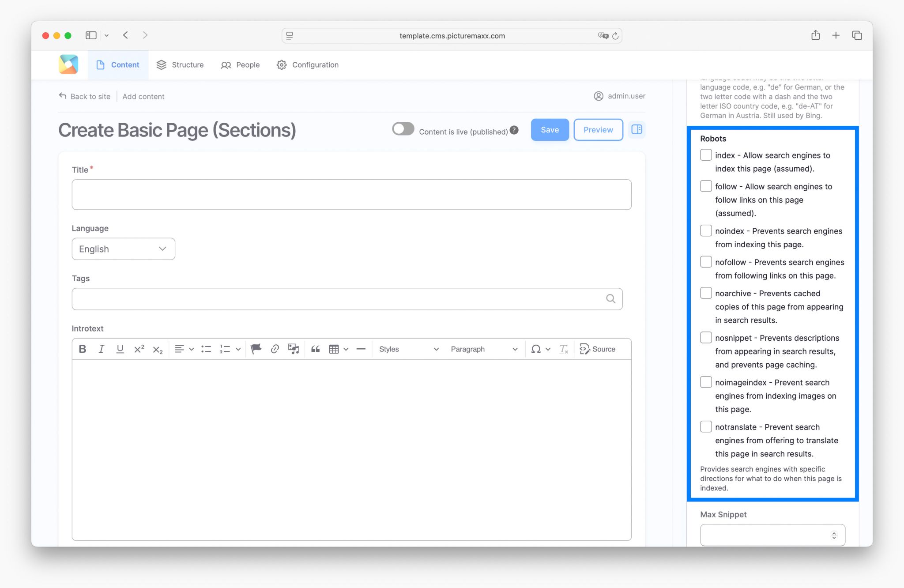Apply italic formatting
The height and width of the screenshot is (588, 904).
101,349
